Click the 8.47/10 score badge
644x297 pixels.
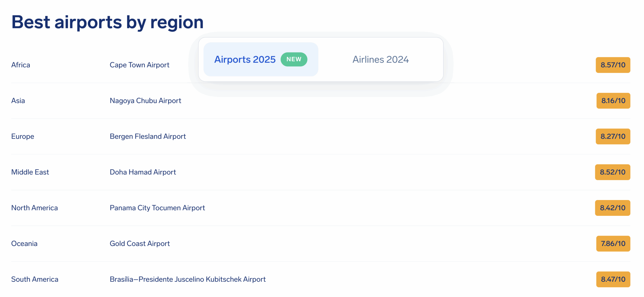[x=613, y=279]
